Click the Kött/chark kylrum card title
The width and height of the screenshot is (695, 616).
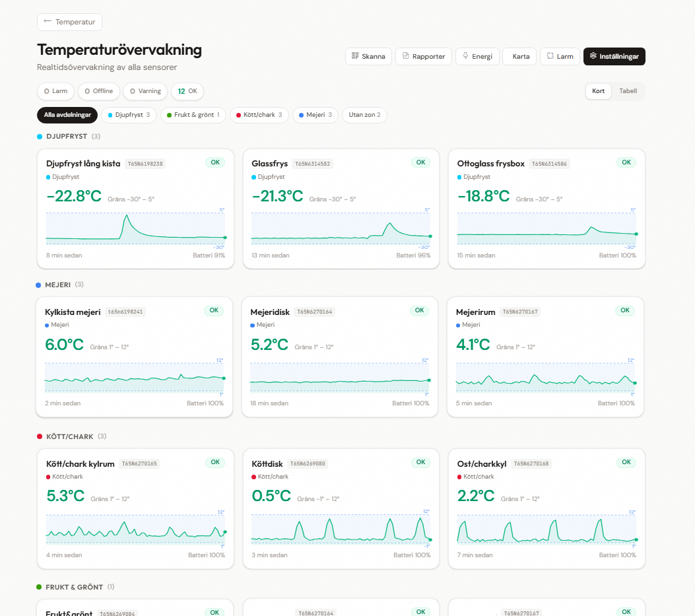click(81, 464)
